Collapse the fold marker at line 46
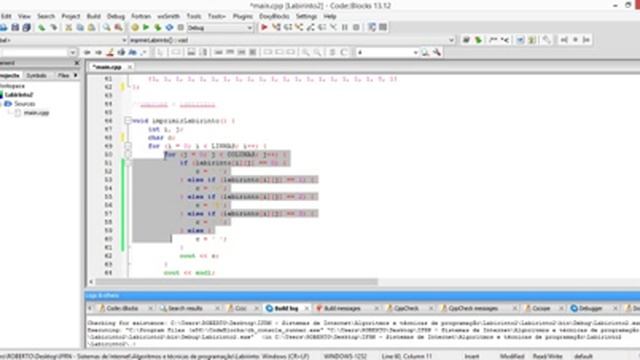 (128, 121)
